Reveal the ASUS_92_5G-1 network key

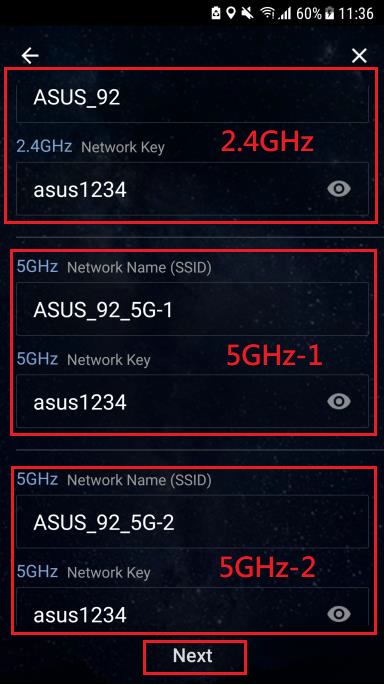click(339, 401)
